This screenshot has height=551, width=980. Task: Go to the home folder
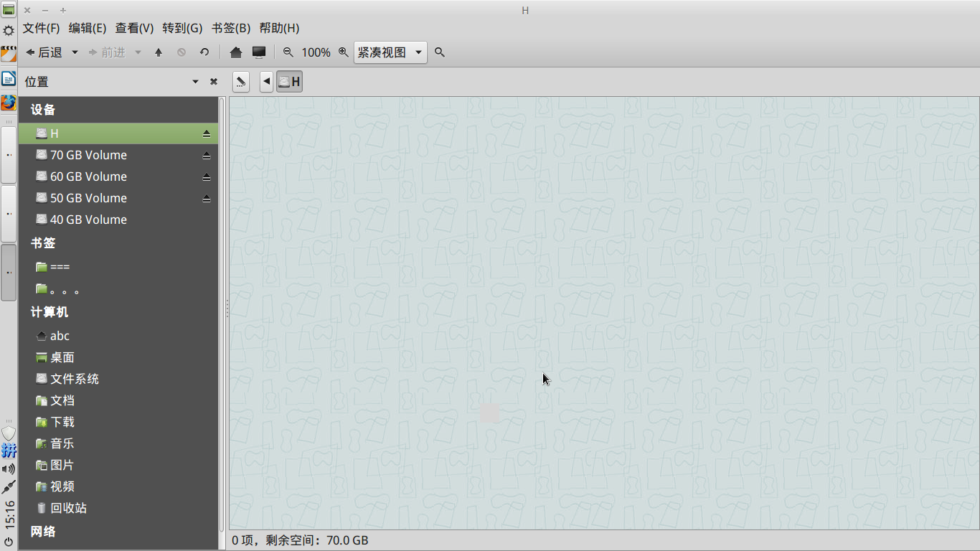pos(235,52)
